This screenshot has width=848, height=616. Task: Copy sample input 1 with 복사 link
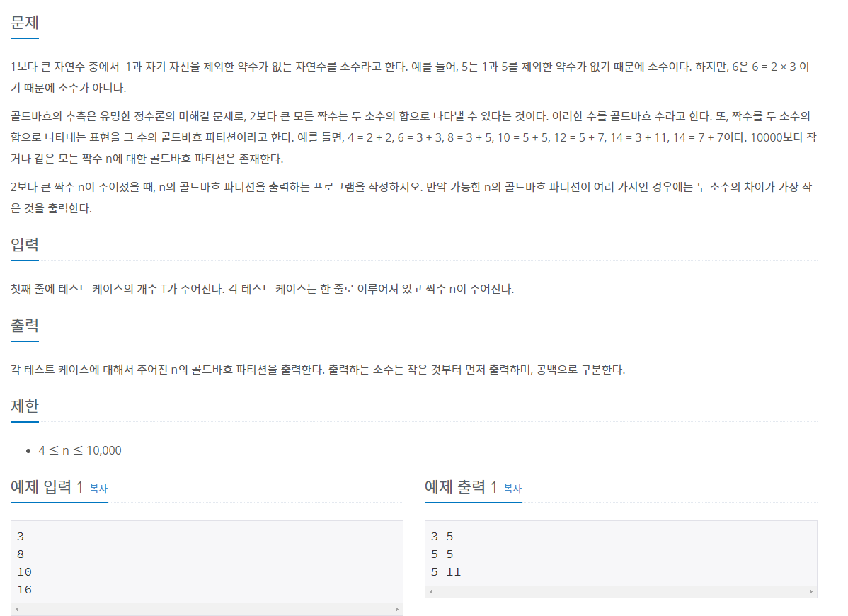(98, 489)
